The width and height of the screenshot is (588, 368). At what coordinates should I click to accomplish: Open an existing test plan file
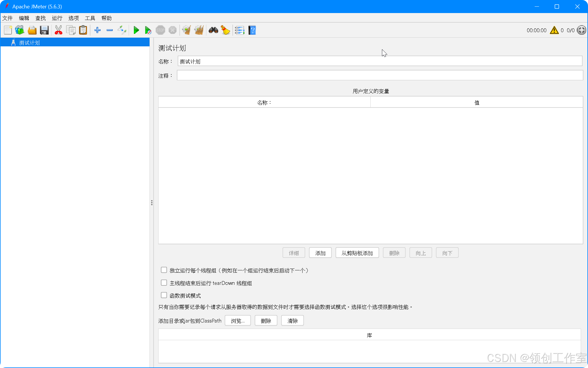32,30
